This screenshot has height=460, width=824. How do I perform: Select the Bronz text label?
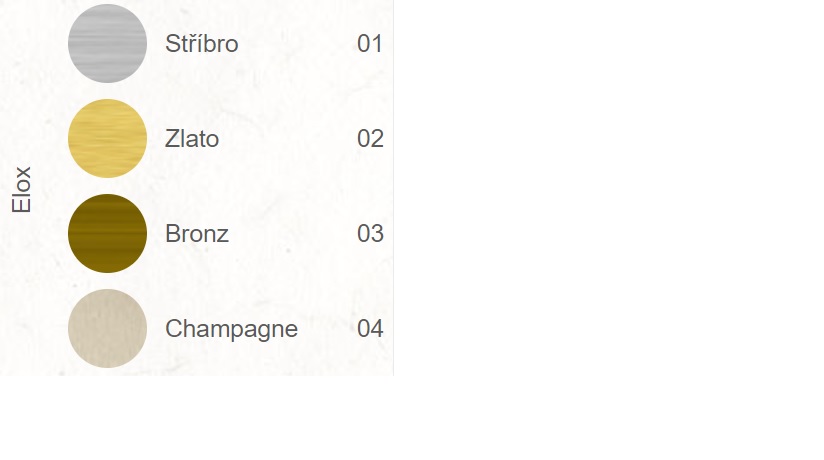[197, 234]
